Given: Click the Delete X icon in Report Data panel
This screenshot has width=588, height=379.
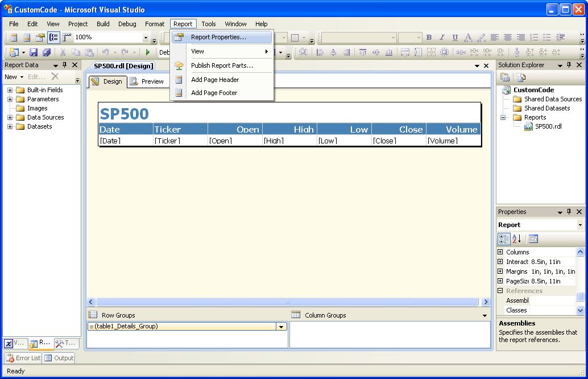Looking at the screenshot, I should coord(55,77).
